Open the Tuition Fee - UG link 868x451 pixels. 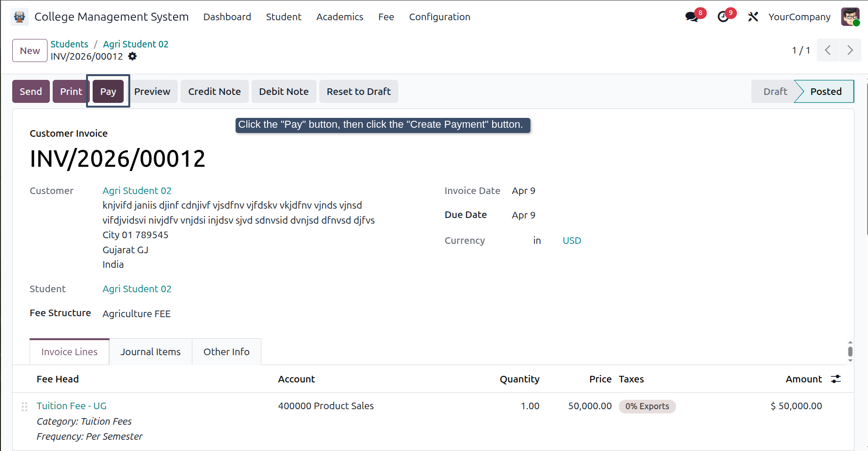[71, 406]
